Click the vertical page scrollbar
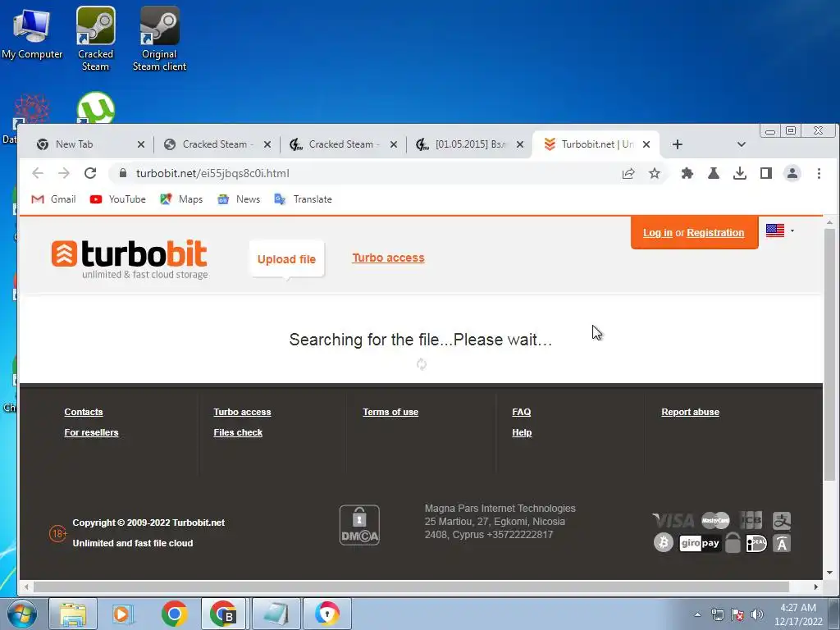Viewport: 840px width, 630px height. tap(829, 354)
